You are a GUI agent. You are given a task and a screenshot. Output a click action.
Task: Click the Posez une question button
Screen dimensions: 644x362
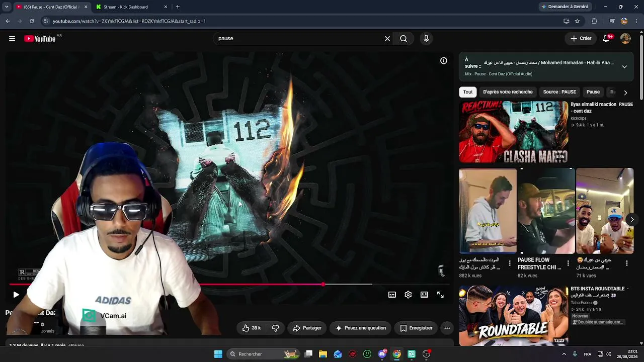coord(361,328)
